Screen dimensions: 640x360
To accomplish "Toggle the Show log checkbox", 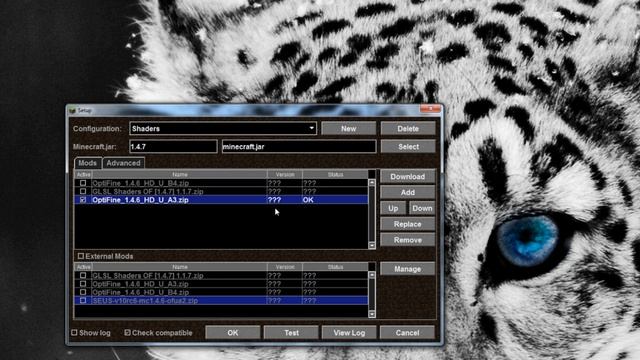I will (x=74, y=333).
